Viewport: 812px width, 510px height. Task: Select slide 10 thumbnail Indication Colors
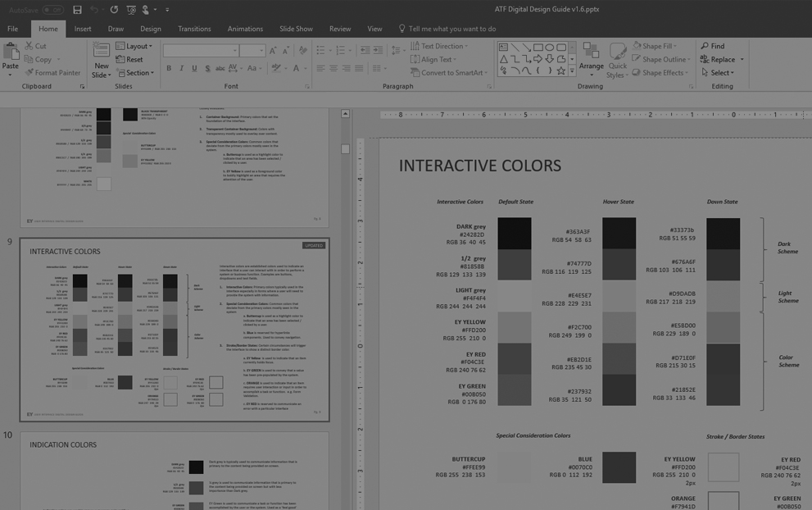(x=175, y=471)
